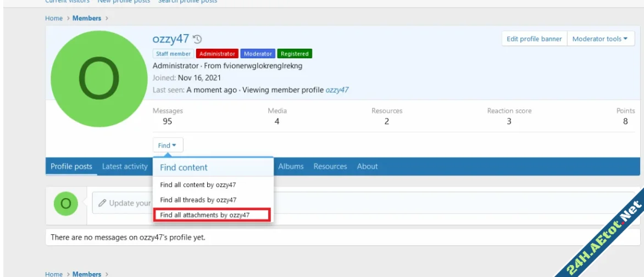Open the Resources tab
Screen dimensions: 644x277
330,167
